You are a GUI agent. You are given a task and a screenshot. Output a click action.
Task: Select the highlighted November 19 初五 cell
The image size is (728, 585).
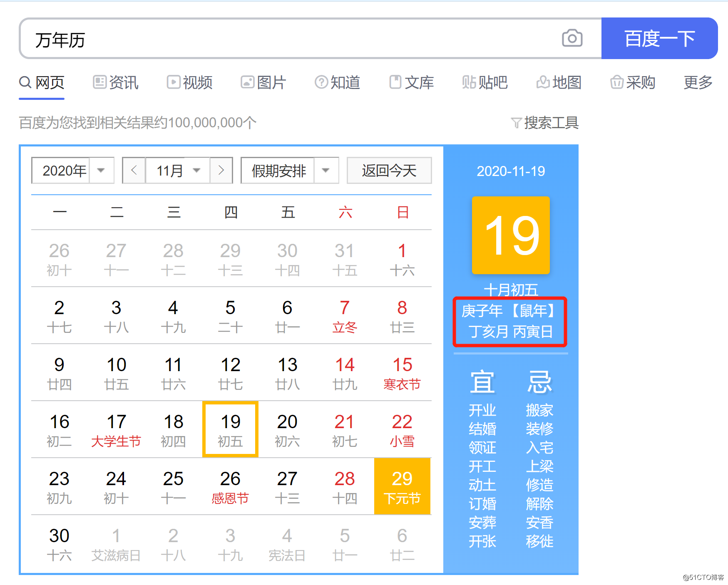pos(230,430)
